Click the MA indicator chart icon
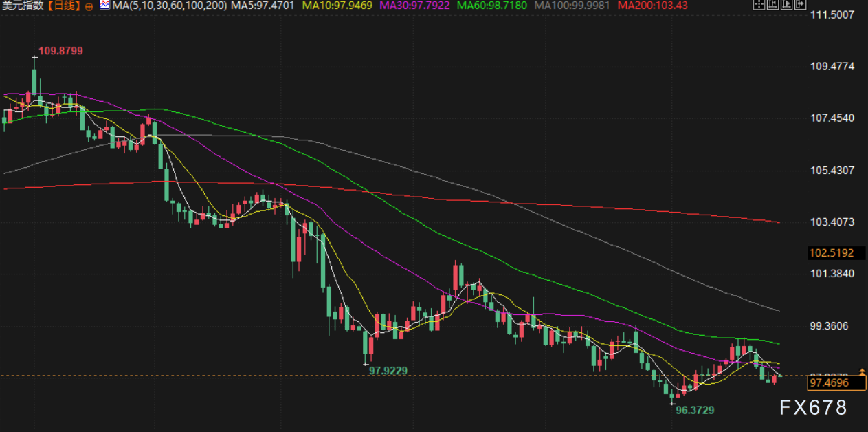Viewport: 868px width, 432px height. coord(104,6)
